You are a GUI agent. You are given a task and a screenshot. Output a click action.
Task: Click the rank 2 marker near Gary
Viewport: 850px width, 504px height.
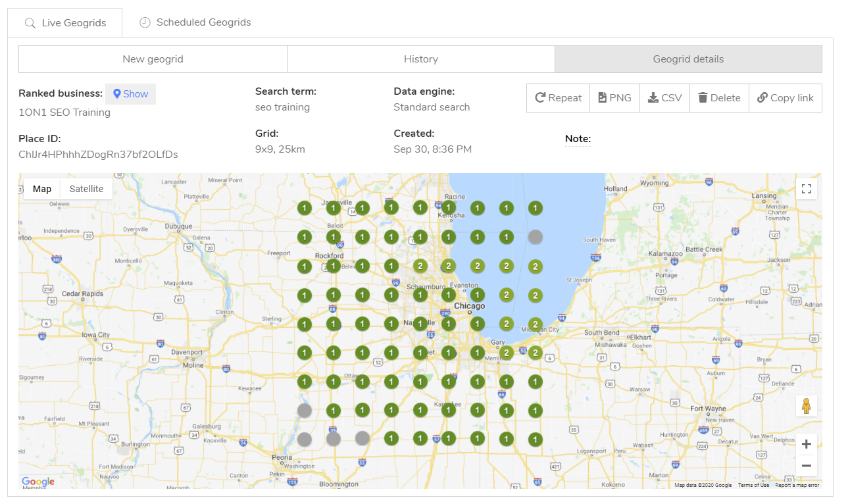click(506, 353)
